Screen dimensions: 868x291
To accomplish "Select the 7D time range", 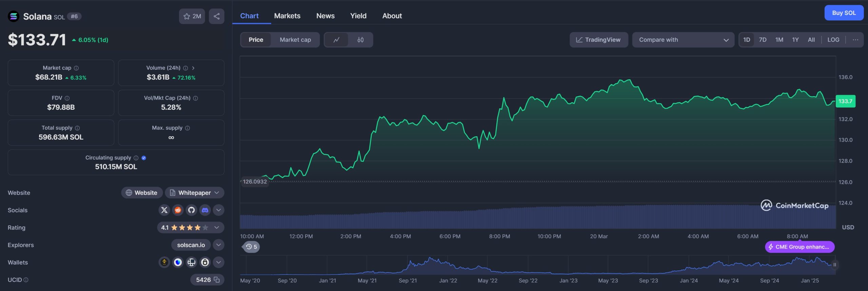I will pyautogui.click(x=763, y=40).
